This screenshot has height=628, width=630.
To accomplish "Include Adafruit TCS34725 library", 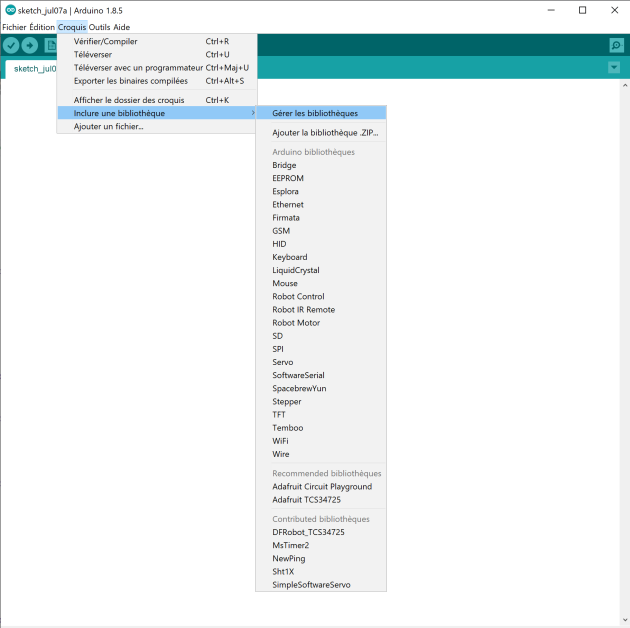I will tap(321, 499).
